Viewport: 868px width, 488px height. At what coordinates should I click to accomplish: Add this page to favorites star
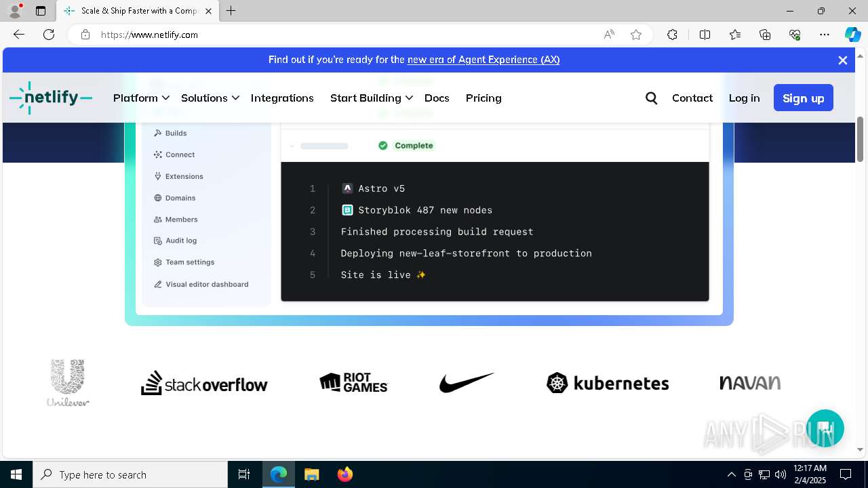pos(636,35)
